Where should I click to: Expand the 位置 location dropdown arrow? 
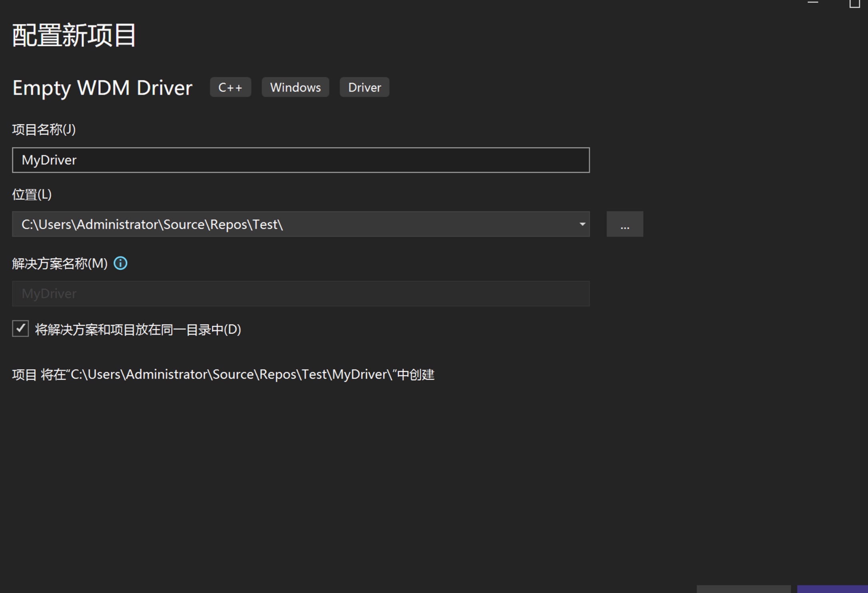pos(582,224)
